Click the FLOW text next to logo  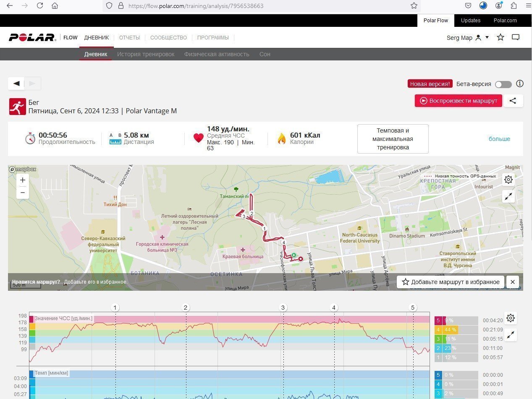(x=71, y=38)
